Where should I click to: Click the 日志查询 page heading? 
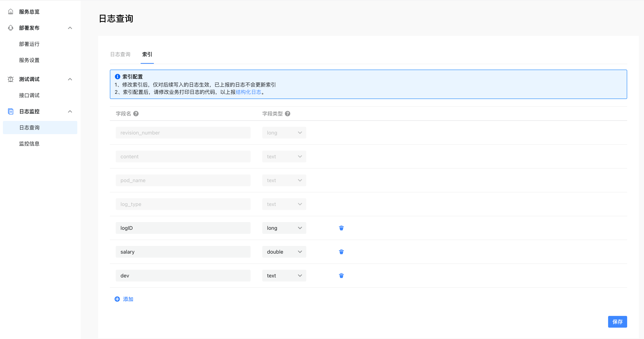116,19
